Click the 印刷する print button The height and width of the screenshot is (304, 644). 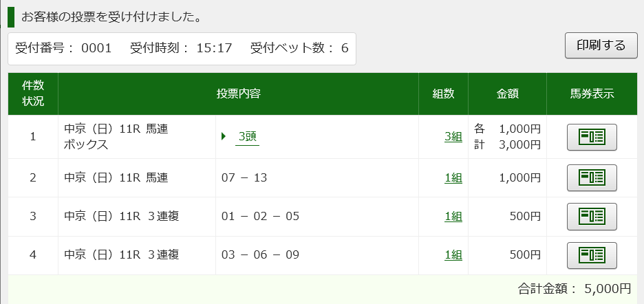[x=601, y=45]
